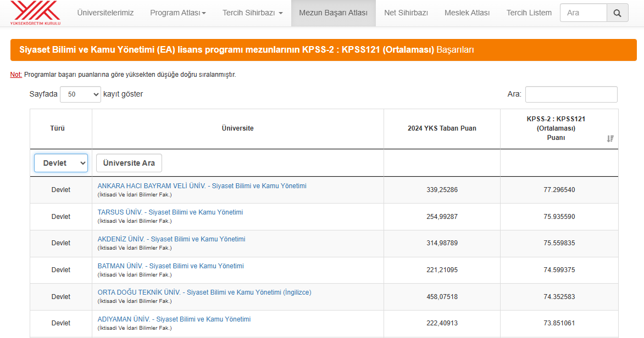644x338 pixels.
Task: Click the sort icon in KPSS Puanı column
Action: (610, 139)
